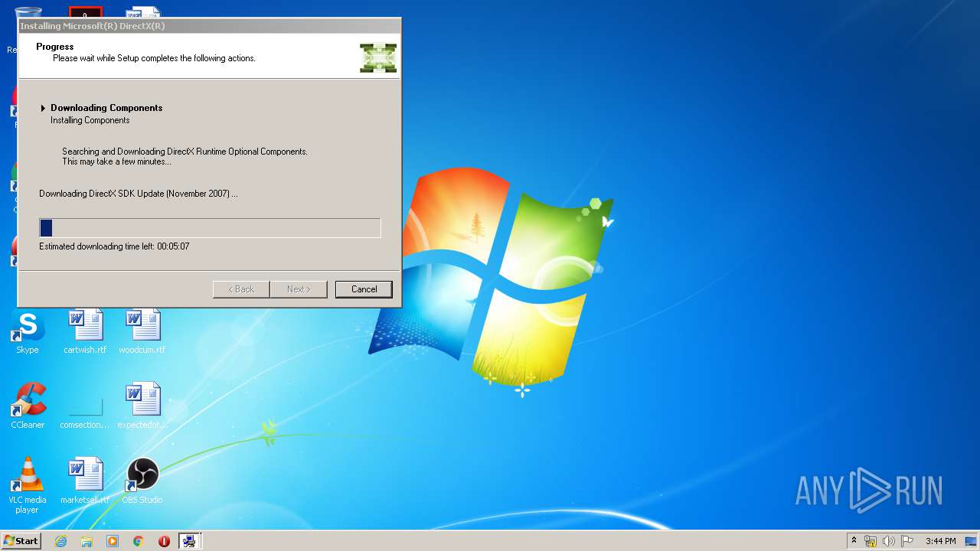Click the download progress bar
Image resolution: width=980 pixels, height=551 pixels.
[x=210, y=228]
